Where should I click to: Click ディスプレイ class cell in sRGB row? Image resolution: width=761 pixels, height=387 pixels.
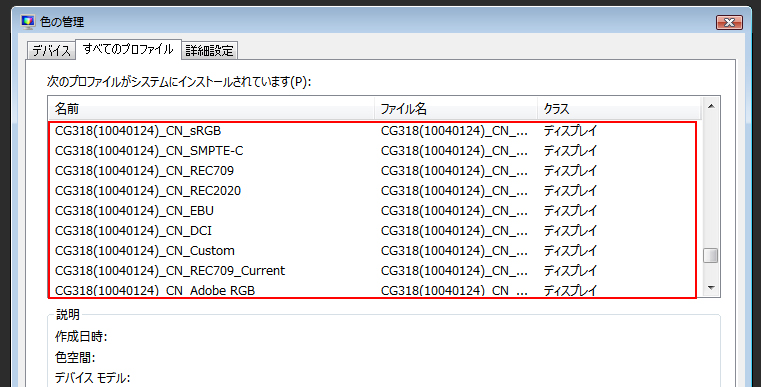[570, 131]
